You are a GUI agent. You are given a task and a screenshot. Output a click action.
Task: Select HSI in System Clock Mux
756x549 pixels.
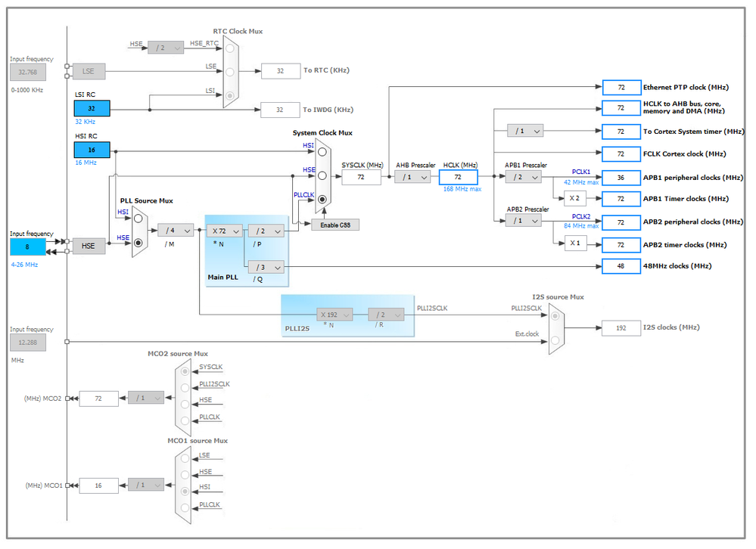point(322,152)
